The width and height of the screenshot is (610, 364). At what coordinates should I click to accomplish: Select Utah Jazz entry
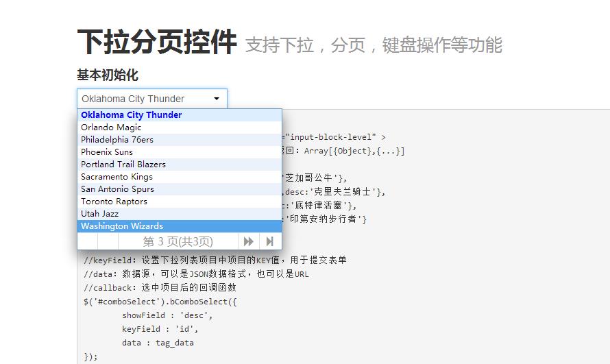tap(180, 213)
